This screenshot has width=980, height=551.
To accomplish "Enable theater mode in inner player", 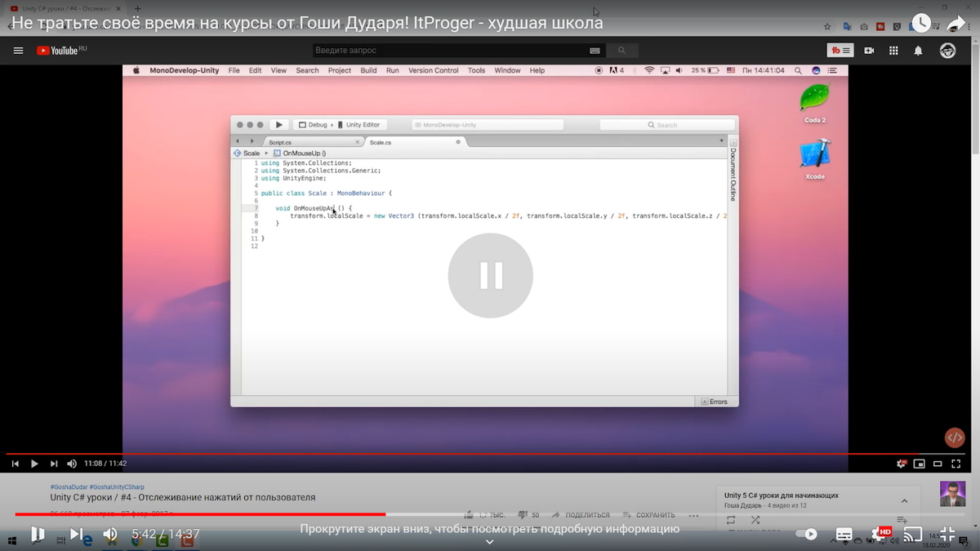I will click(938, 464).
